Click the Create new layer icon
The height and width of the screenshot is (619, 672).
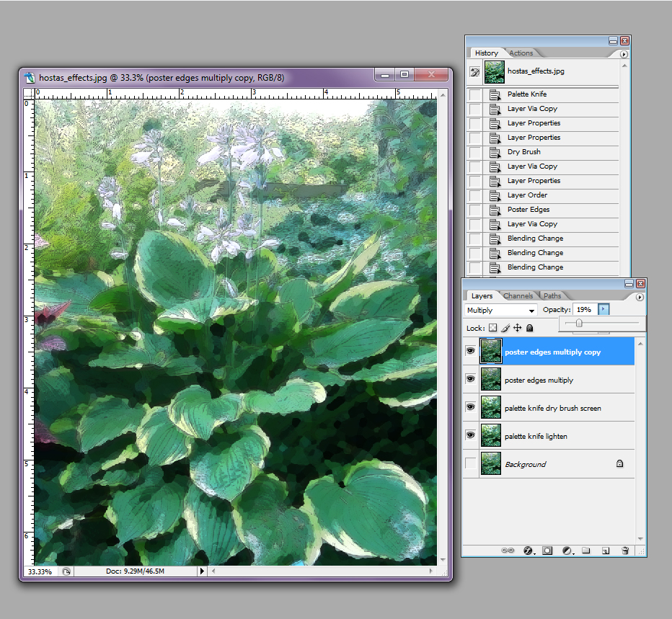[x=606, y=550]
